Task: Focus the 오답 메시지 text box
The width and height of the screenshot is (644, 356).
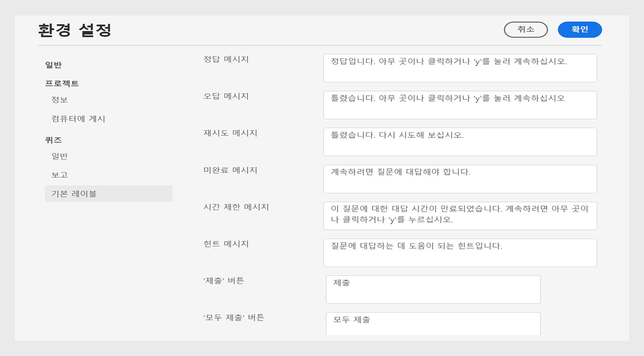Action: [460, 105]
